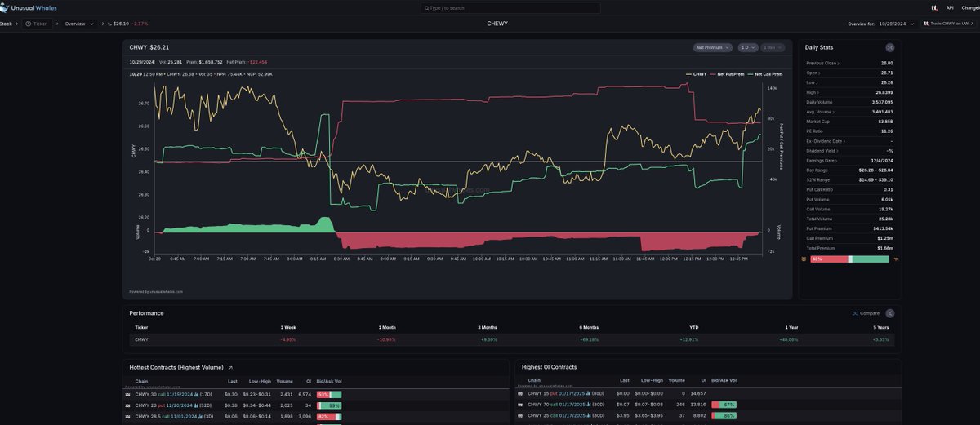Collapse the Performance section icon

pyautogui.click(x=889, y=313)
